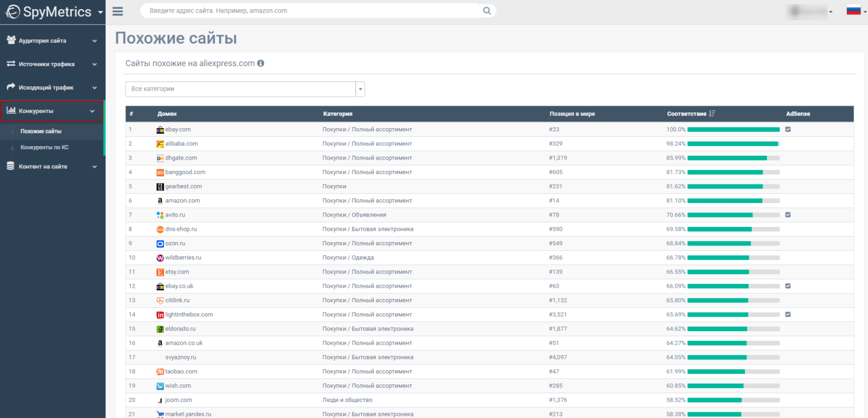Click the #1,319 world rank cell
Screen dimensions: 868x418
(558, 158)
